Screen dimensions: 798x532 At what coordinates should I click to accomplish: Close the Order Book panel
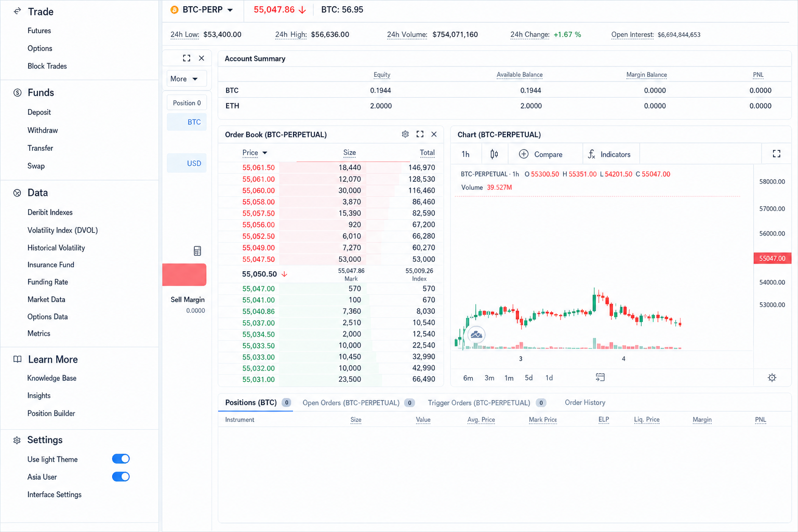(434, 134)
